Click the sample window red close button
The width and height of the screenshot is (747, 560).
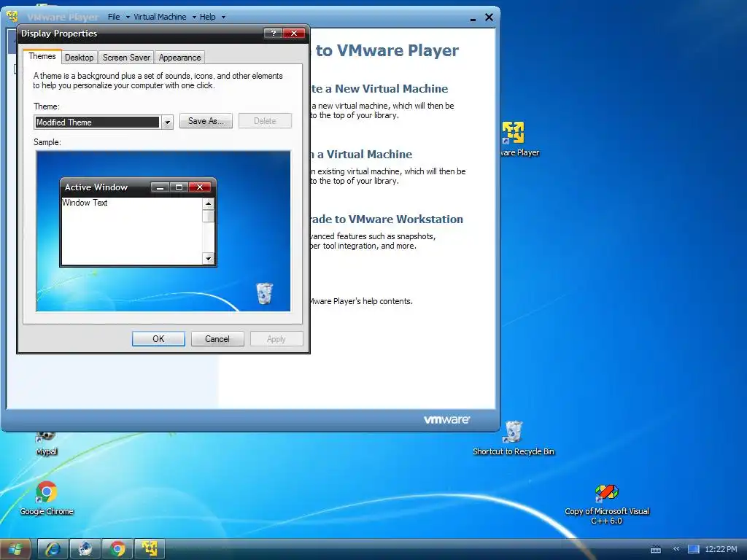(200, 187)
